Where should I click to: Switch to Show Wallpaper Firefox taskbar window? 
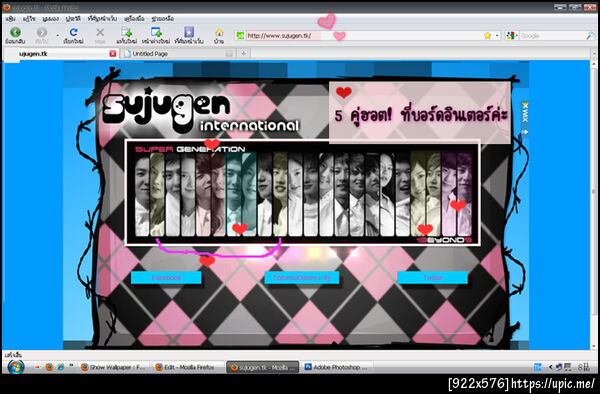(x=113, y=367)
